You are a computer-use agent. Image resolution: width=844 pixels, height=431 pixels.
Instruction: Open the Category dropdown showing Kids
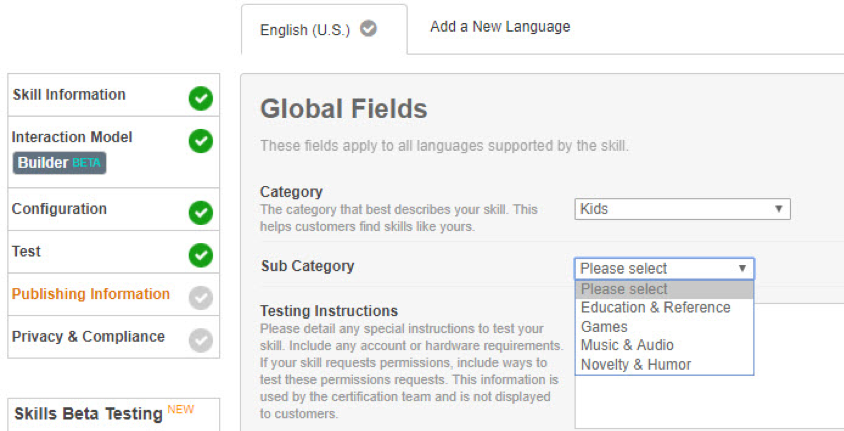tap(682, 209)
